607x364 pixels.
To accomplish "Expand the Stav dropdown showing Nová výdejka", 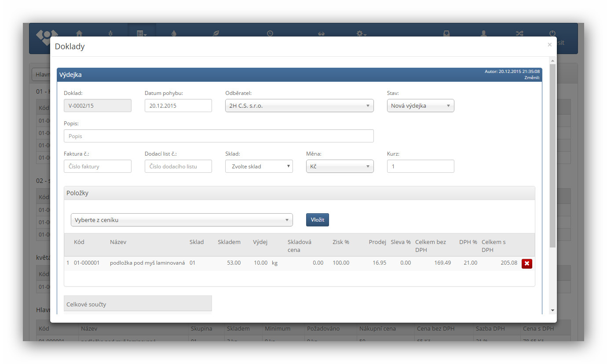I will point(420,106).
